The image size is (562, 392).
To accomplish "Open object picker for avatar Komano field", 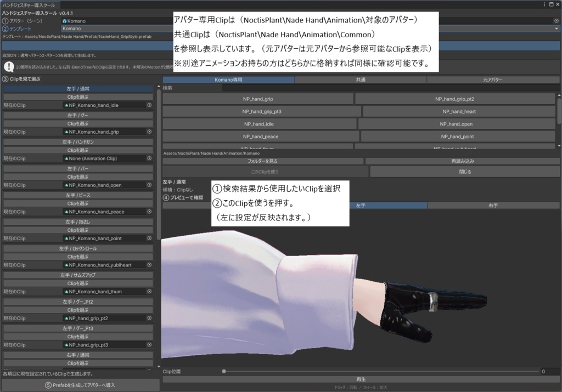I will pos(557,21).
